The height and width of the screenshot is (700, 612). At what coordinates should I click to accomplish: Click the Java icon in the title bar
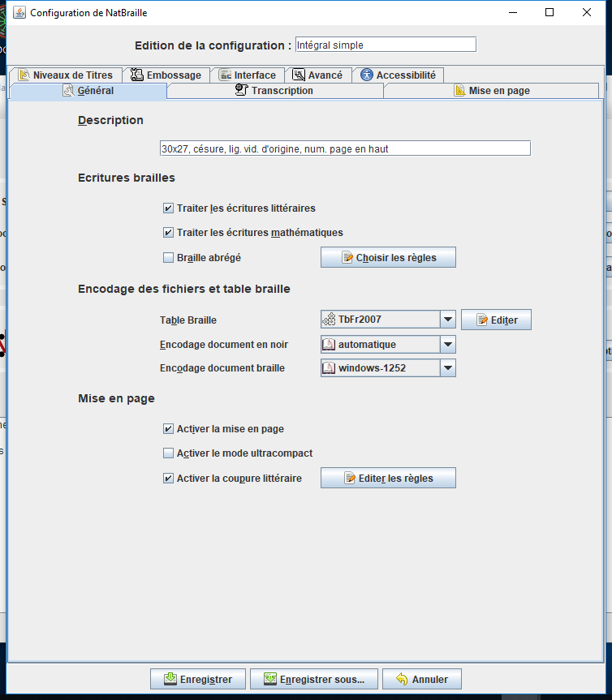tap(19, 12)
